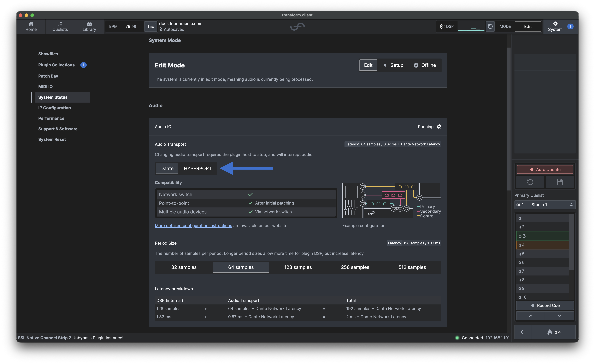Viewport: 595px width, 364px height.
Task: Open the Library view
Action: [x=89, y=26]
